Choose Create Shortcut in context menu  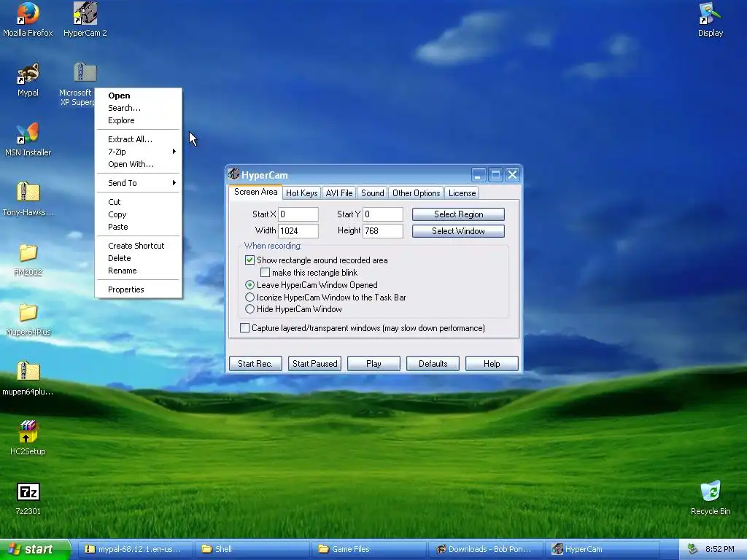point(138,246)
